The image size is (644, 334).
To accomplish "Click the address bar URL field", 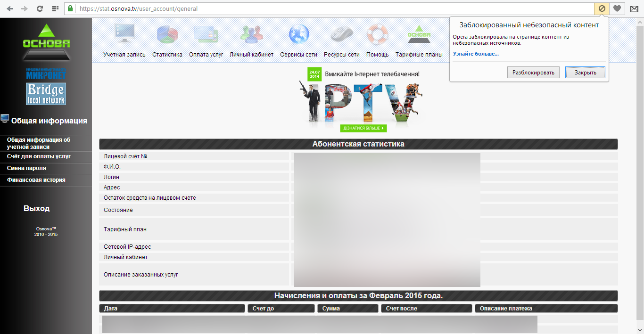I will point(330,8).
